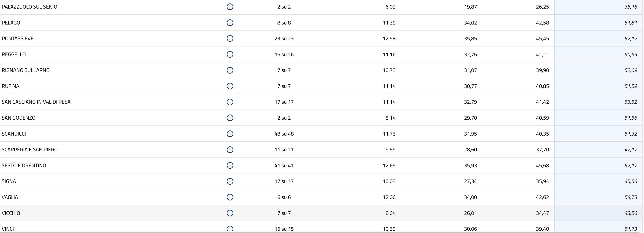The height and width of the screenshot is (233, 644).
Task: Click the Scandicci info icon
Action: click(x=230, y=134)
